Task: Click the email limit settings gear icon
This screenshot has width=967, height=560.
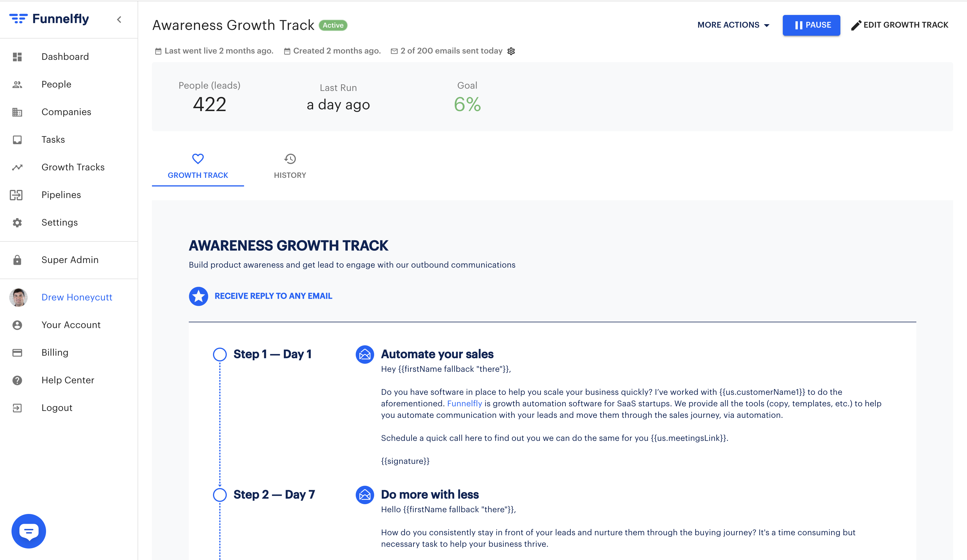Action: click(511, 51)
